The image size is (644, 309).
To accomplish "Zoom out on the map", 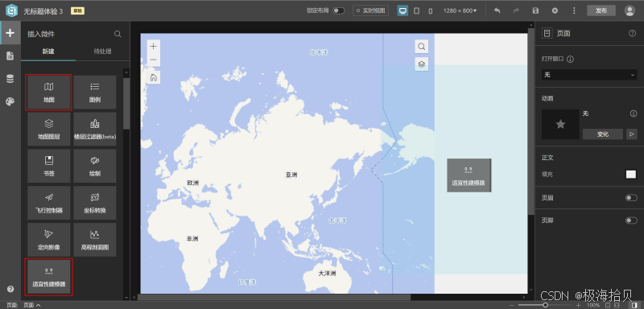I will [153, 60].
